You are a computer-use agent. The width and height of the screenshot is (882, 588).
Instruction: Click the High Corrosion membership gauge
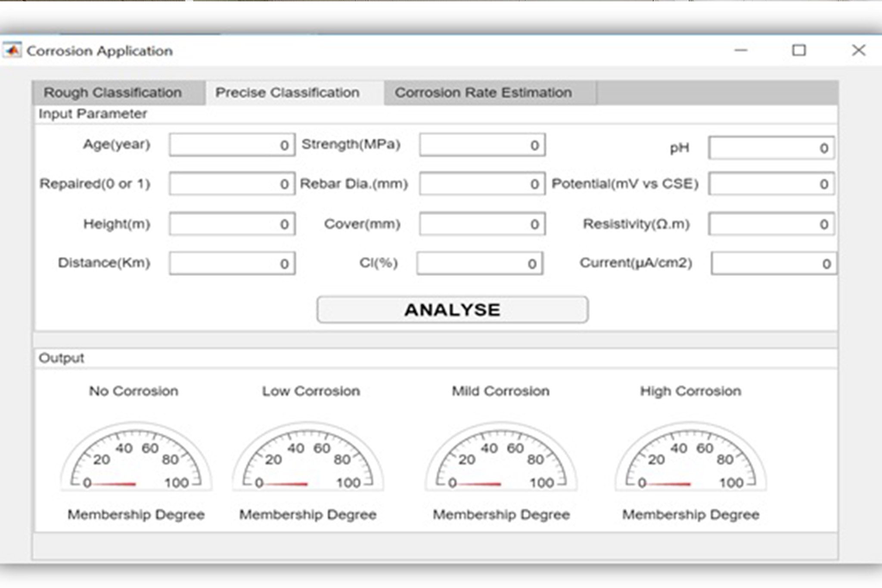point(691,458)
